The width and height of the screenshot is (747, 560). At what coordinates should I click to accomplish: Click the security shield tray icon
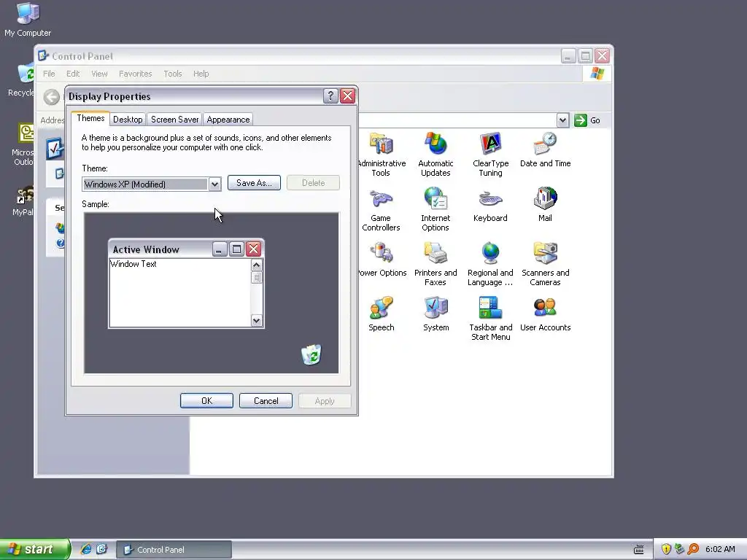pos(666,549)
